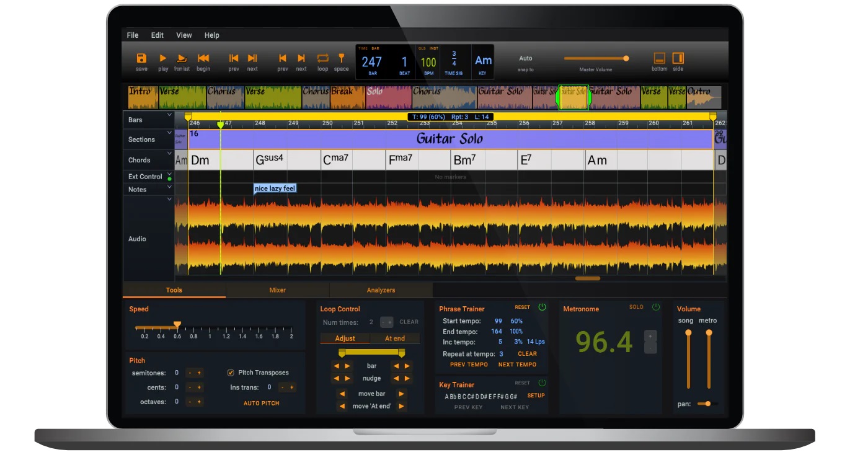Viewport: 868px width, 460px height.
Task: Switch the layout with the bottom panel icon
Action: pyautogui.click(x=660, y=58)
